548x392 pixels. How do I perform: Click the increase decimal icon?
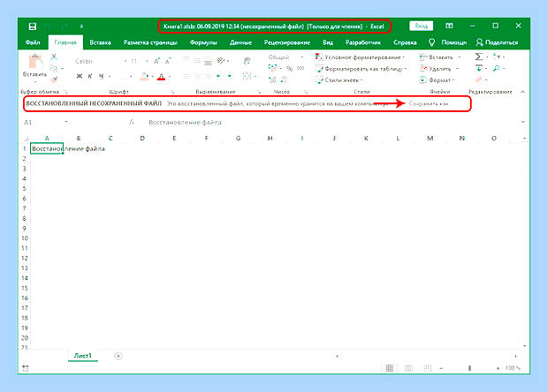point(272,80)
